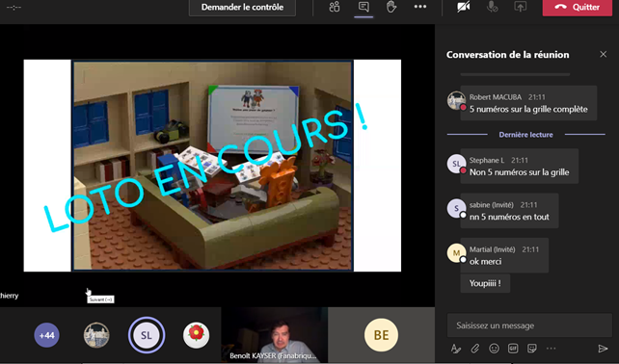Click the share content tray icon
Viewport: 619px width, 364px height.
coord(521,7)
